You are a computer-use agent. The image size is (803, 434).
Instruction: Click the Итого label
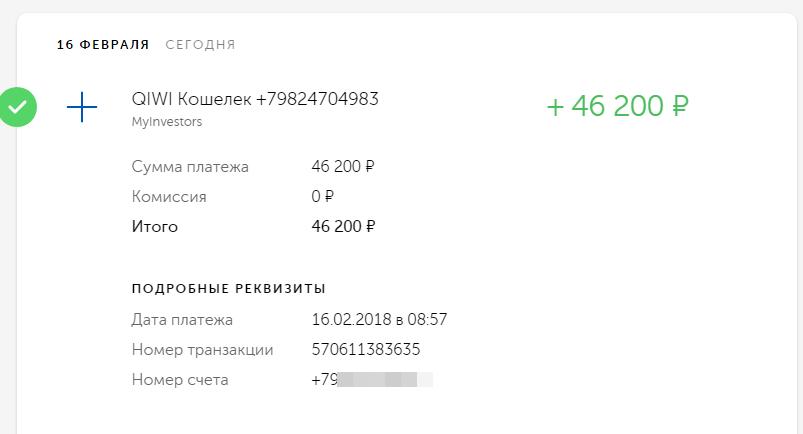(155, 226)
